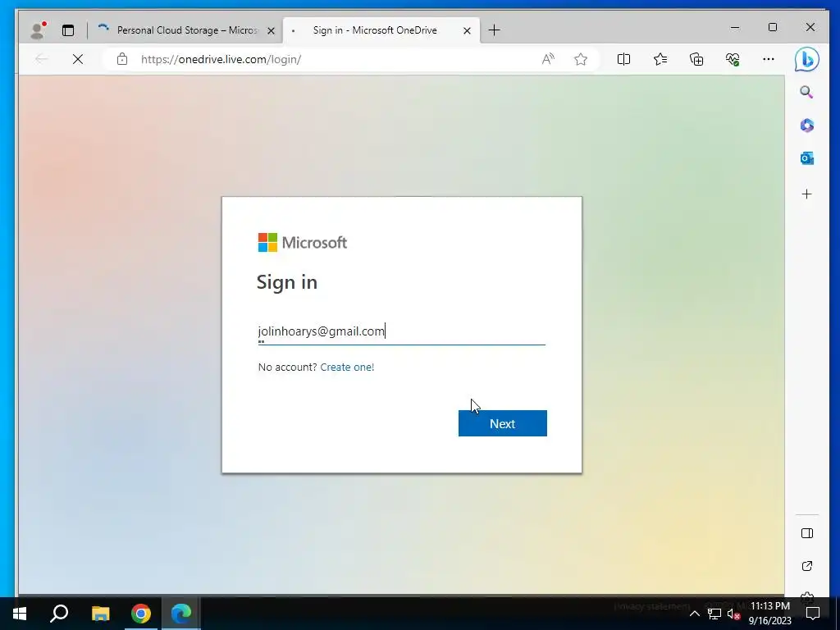Maximize the Edge window
This screenshot has height=630, width=840.
tap(773, 27)
